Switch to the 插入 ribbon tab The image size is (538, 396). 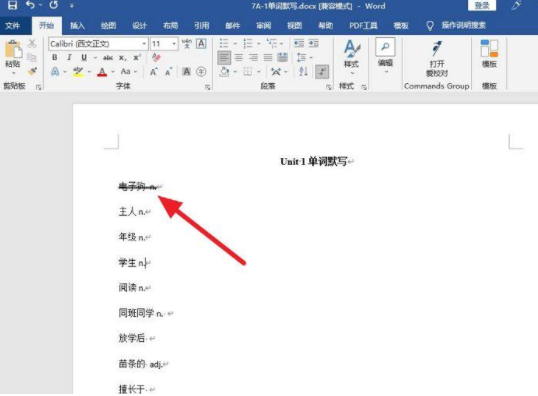click(77, 25)
